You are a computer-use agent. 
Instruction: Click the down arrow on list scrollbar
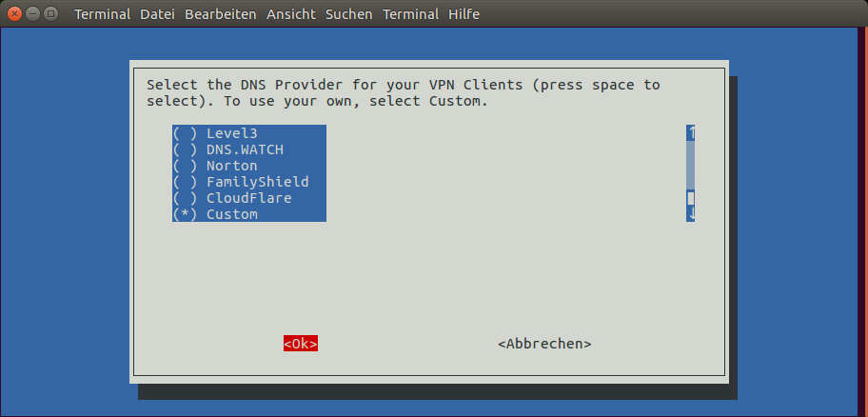coord(690,214)
